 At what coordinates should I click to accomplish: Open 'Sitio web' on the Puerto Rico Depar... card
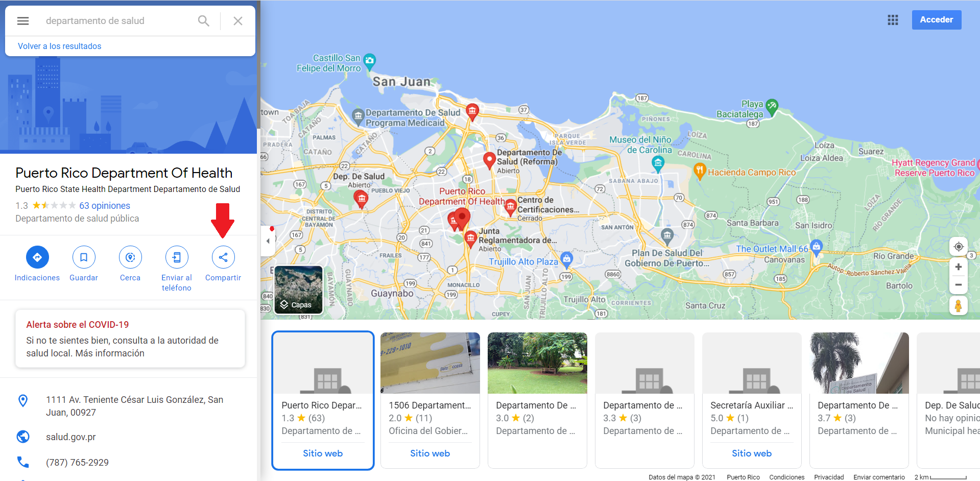[323, 453]
